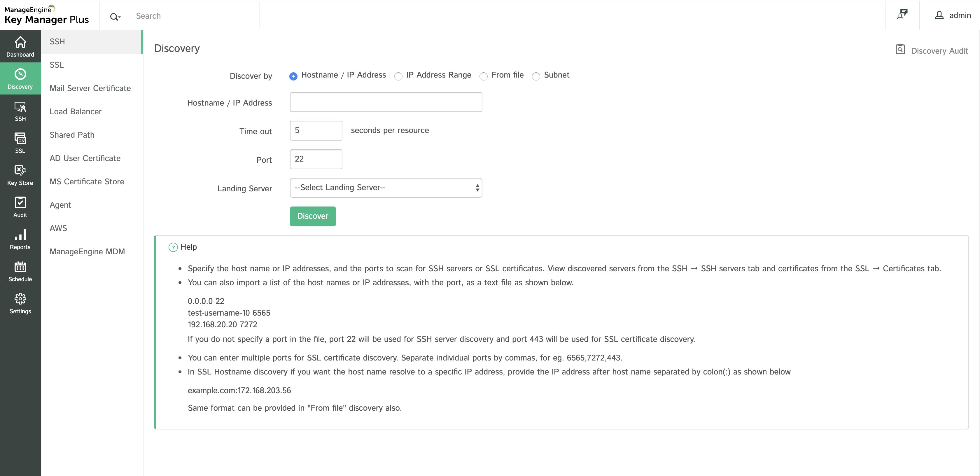Switch to the Mail Server Certificate tab
The image size is (980, 476).
tap(90, 88)
